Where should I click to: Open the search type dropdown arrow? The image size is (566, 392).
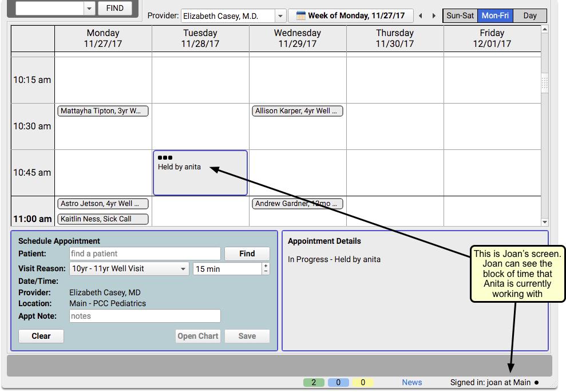(89, 9)
